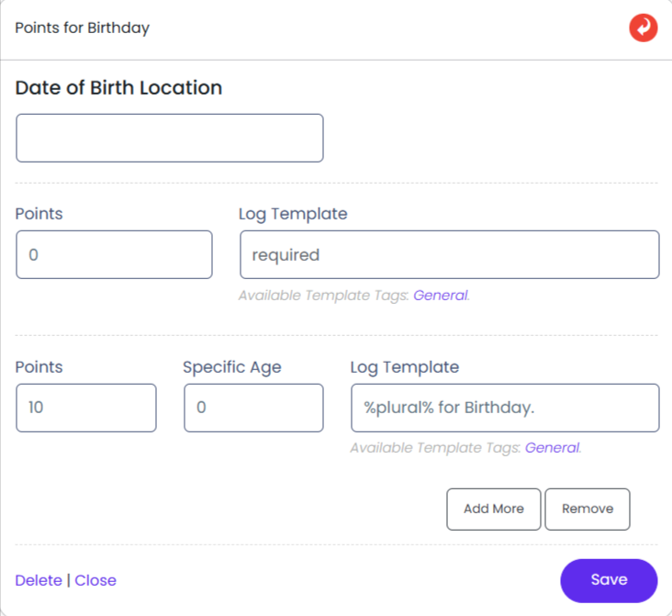Open the General link below the Birthday template field
Viewport: 672px width, 616px height.
tap(552, 448)
